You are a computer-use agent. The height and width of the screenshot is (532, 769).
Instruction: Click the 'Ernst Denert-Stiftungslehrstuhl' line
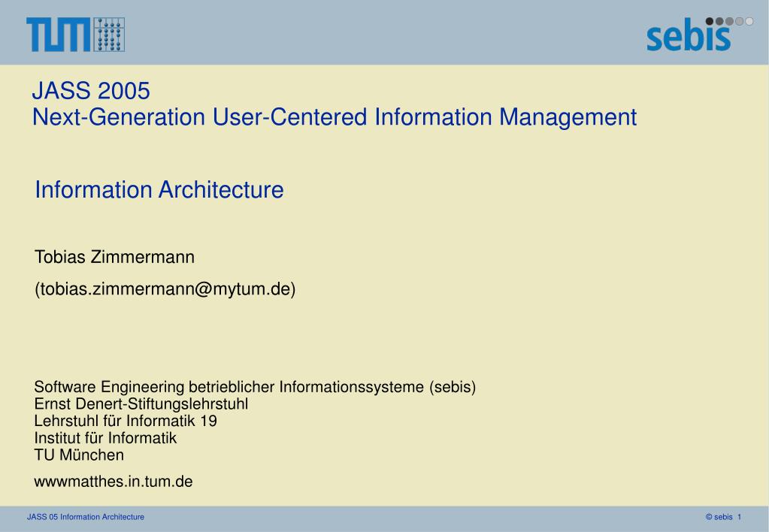click(141, 404)
